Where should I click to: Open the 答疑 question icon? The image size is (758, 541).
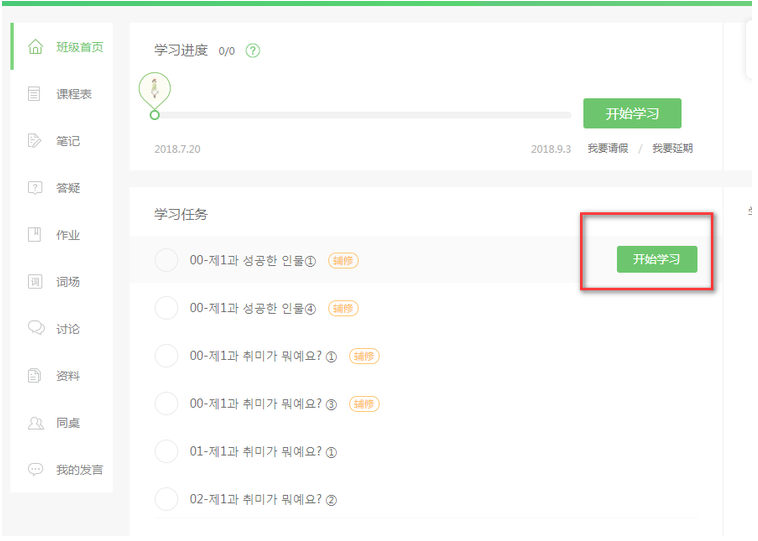pyautogui.click(x=35, y=188)
